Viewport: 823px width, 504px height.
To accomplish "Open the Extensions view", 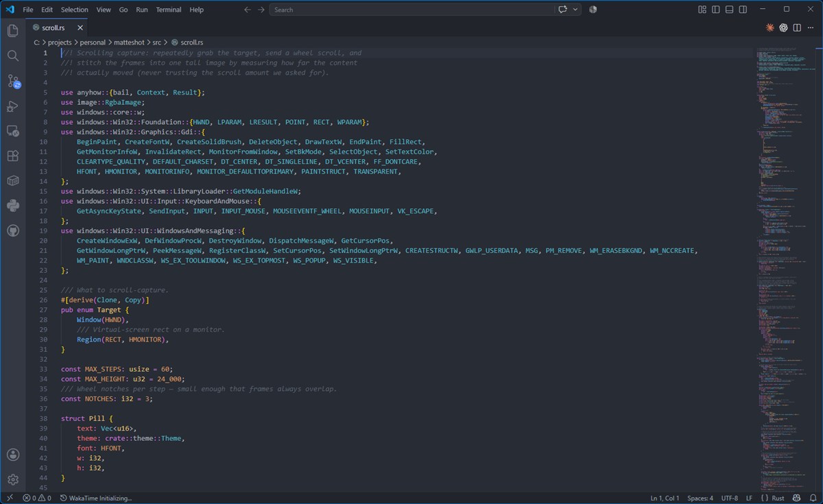I will pos(12,156).
